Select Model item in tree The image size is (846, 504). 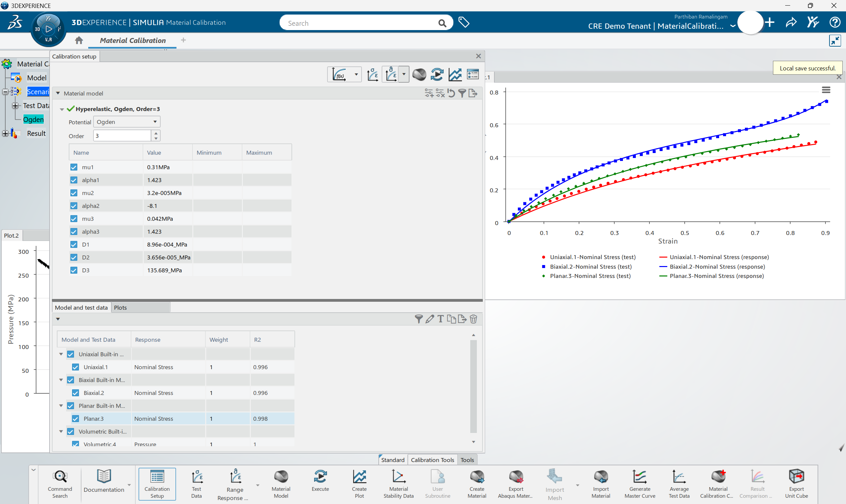pyautogui.click(x=37, y=78)
